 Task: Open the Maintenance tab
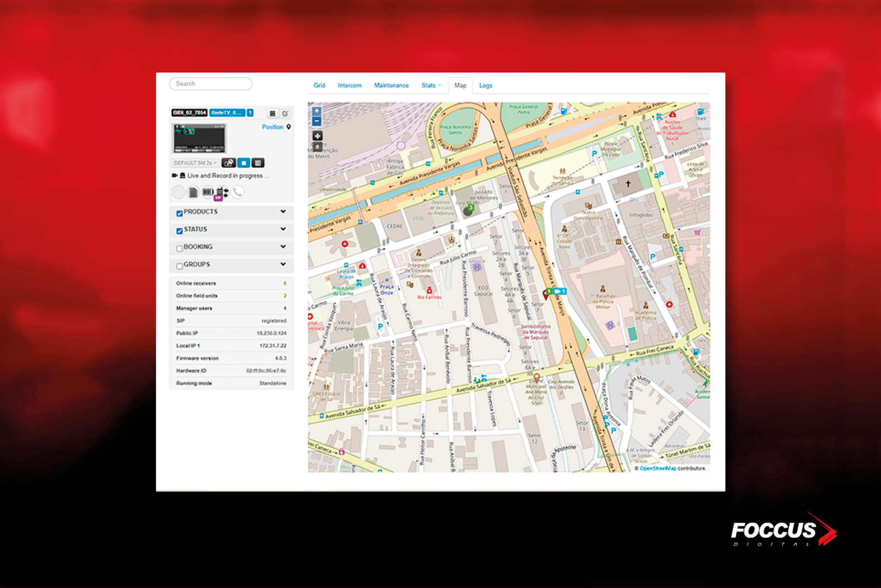click(x=391, y=85)
